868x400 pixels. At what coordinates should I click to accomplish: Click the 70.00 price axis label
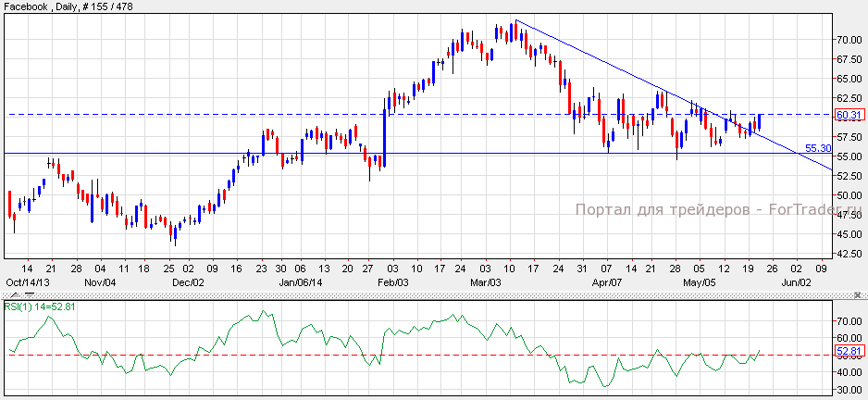850,40
